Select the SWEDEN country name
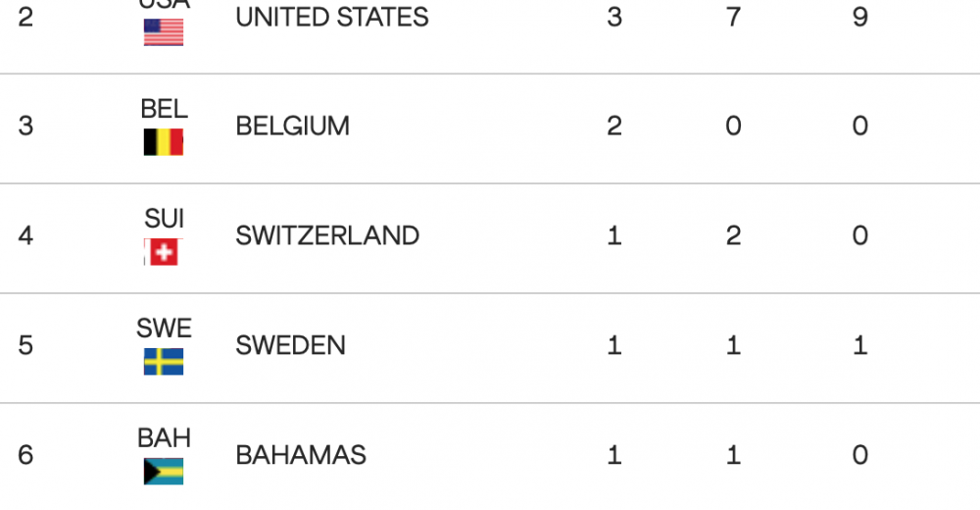Screen dimensions: 980x510 (291, 346)
